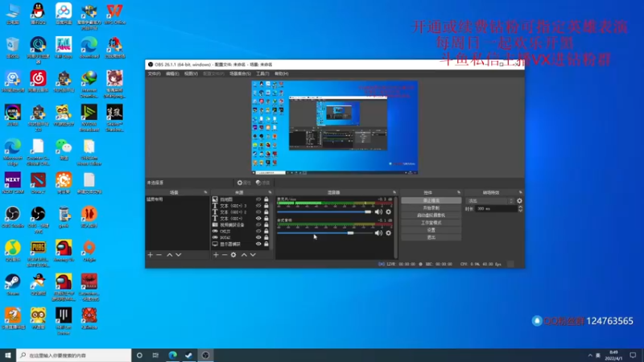The width and height of the screenshot is (644, 362).
Task: Open the 场景集合(S) menu
Action: pyautogui.click(x=240, y=74)
